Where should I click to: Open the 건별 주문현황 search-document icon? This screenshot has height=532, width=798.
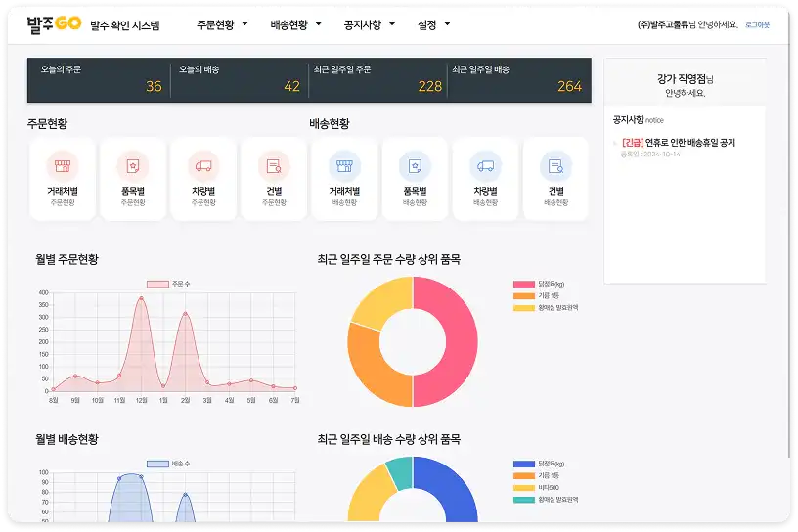point(274,166)
